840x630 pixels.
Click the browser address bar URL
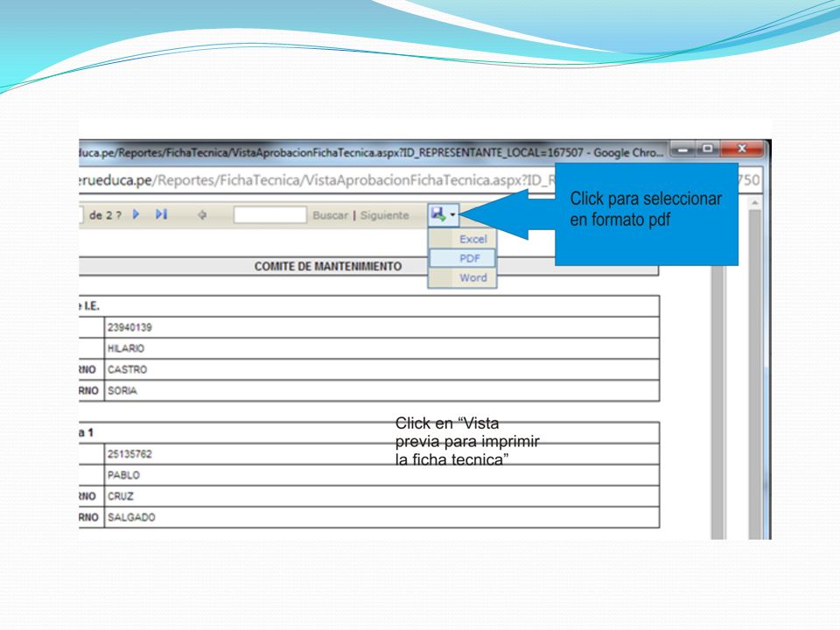coord(316,180)
